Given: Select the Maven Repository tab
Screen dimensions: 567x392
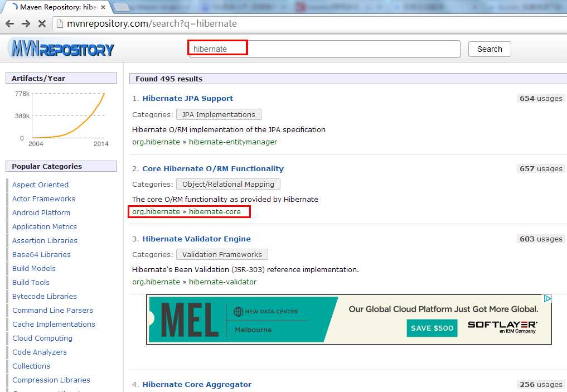Looking at the screenshot, I should [x=56, y=7].
